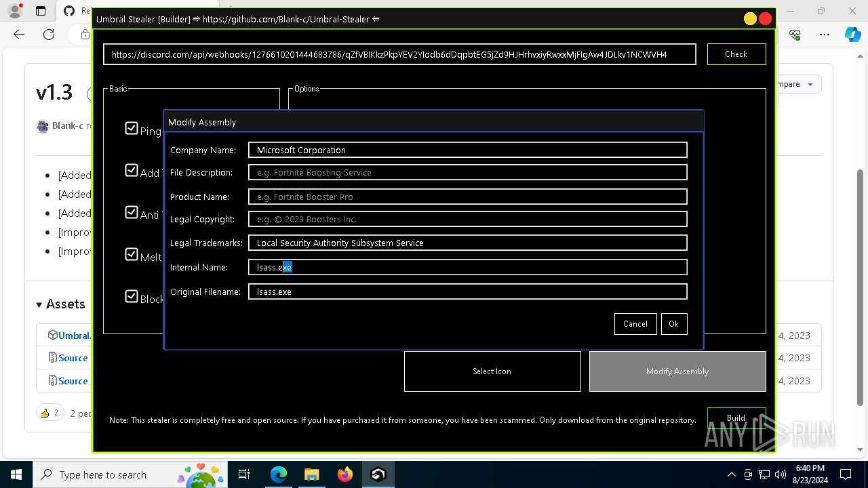
Task: Open the first Source code link
Action: [x=73, y=358]
